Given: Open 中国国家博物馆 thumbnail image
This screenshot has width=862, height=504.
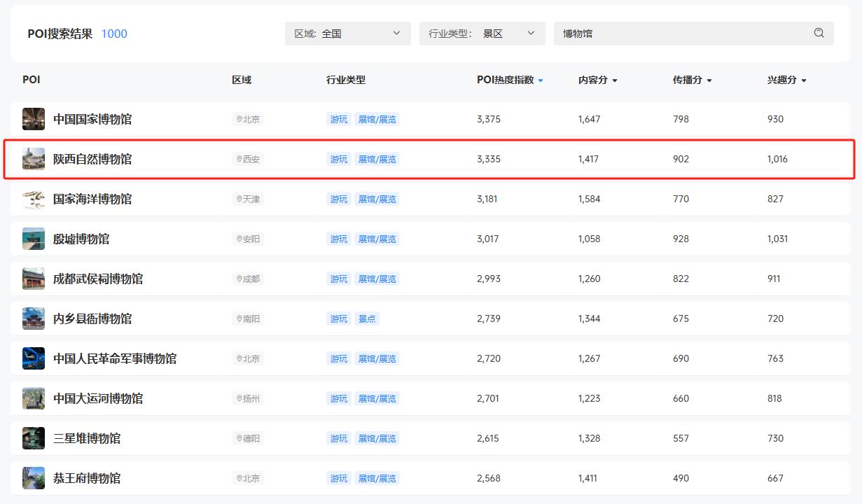Looking at the screenshot, I should (34, 119).
